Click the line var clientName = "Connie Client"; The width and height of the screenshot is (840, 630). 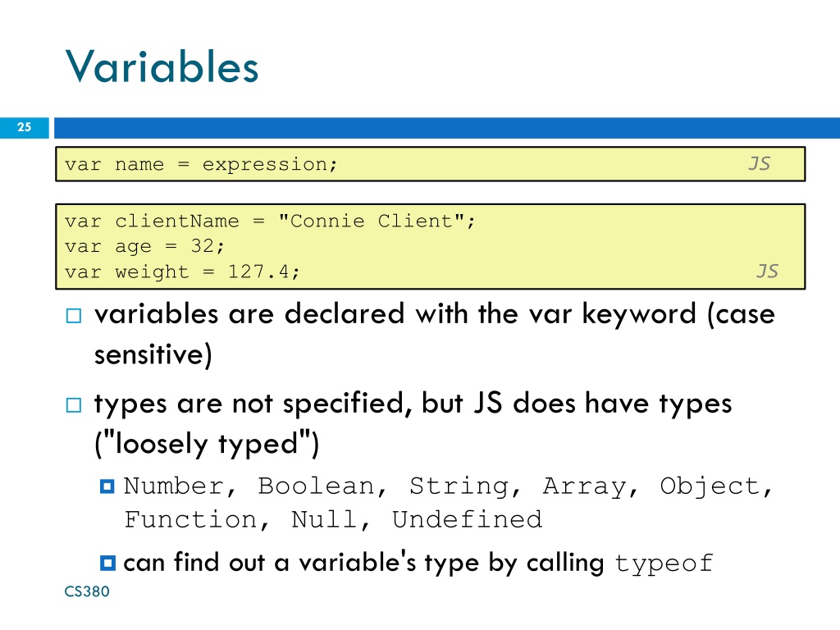270,221
